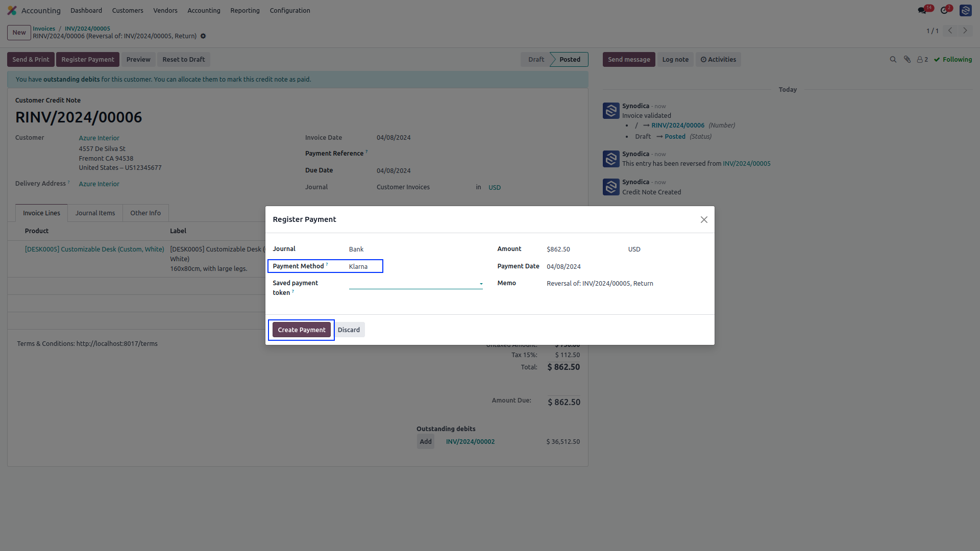Open Azure Interior customer link
The image size is (980, 551).
[x=99, y=138]
